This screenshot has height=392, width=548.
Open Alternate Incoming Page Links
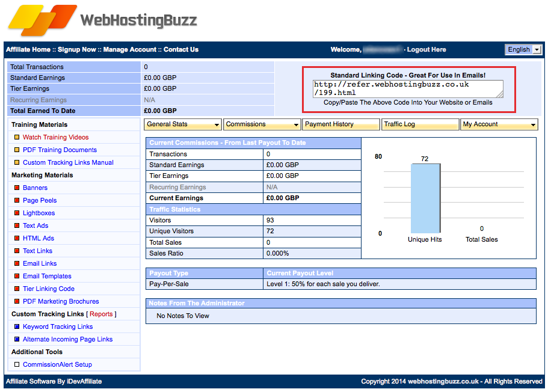click(x=67, y=339)
